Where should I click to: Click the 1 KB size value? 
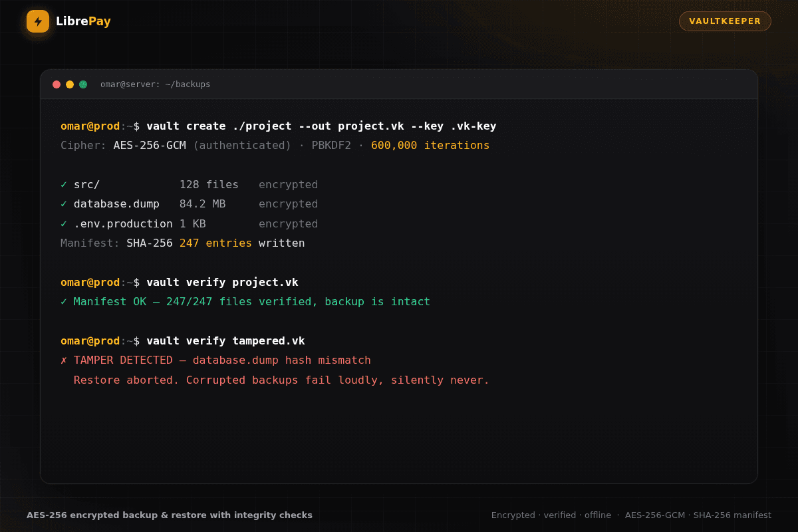pos(192,223)
